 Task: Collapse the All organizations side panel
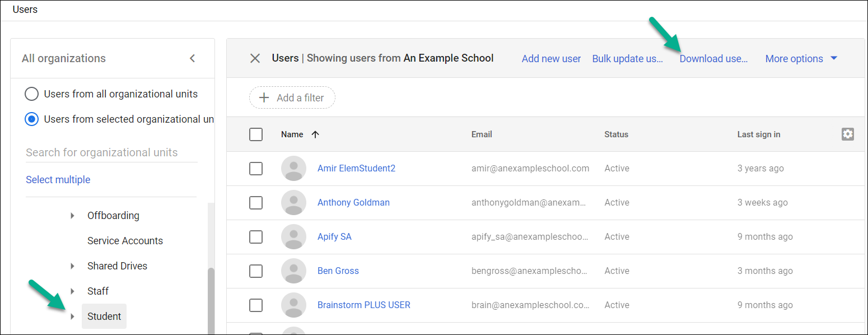click(x=193, y=58)
